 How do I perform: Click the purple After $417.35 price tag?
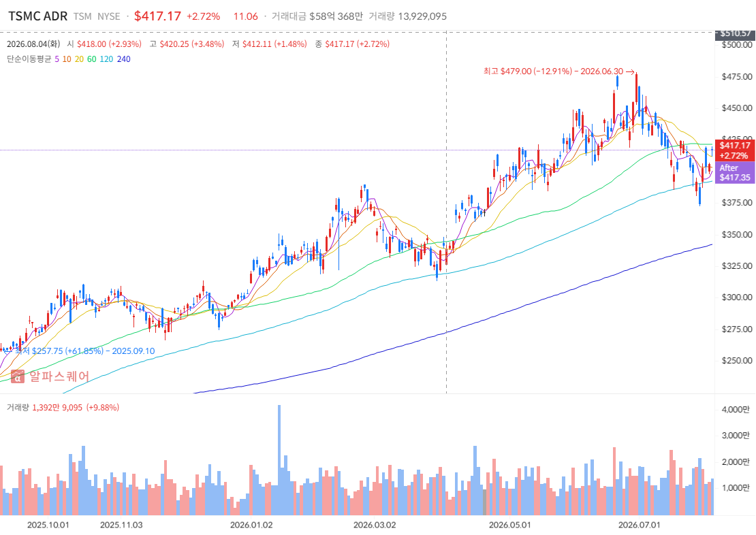(735, 173)
